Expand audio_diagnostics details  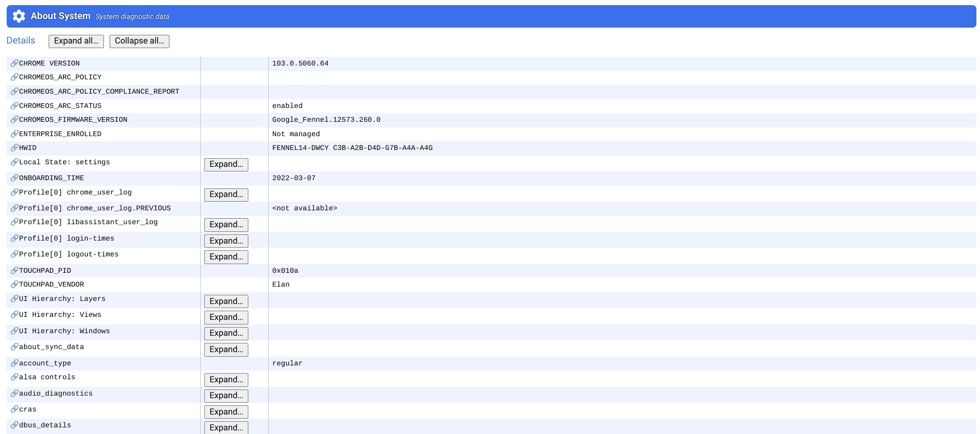tap(226, 396)
